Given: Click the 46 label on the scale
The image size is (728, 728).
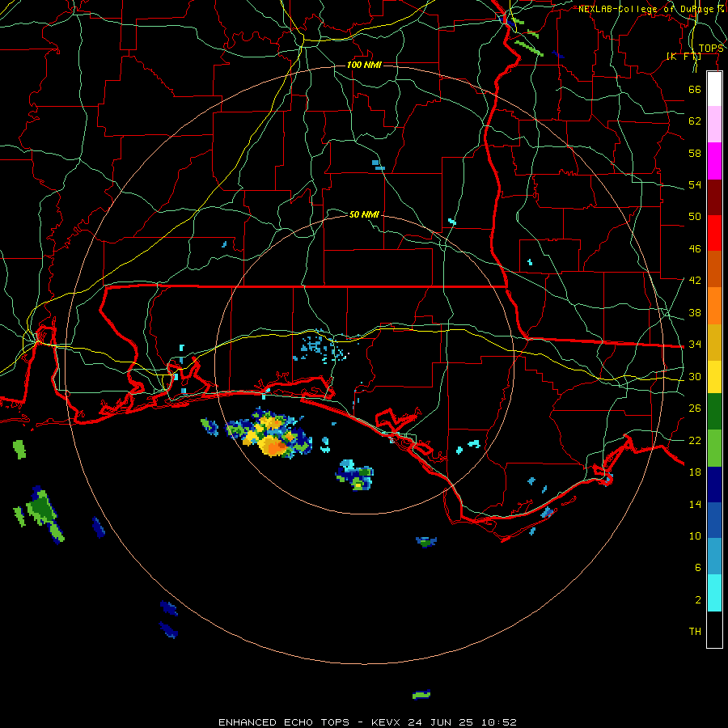Looking at the screenshot, I should (695, 249).
